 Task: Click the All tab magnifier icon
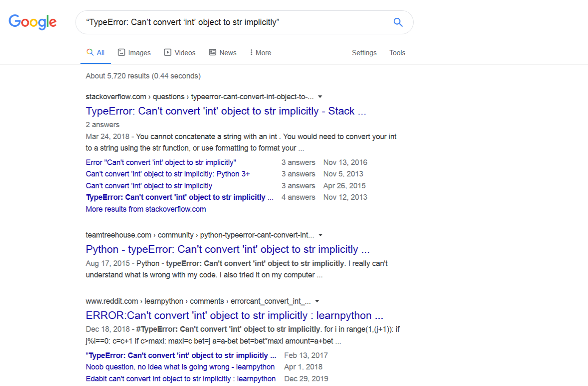coord(90,52)
